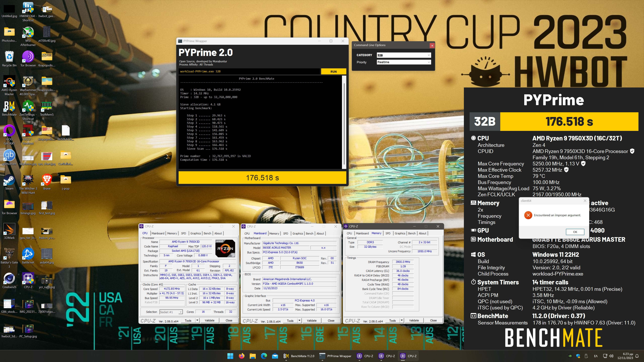The image size is (644, 362).
Task: Open notifications bell in system tray
Action: point(637,356)
